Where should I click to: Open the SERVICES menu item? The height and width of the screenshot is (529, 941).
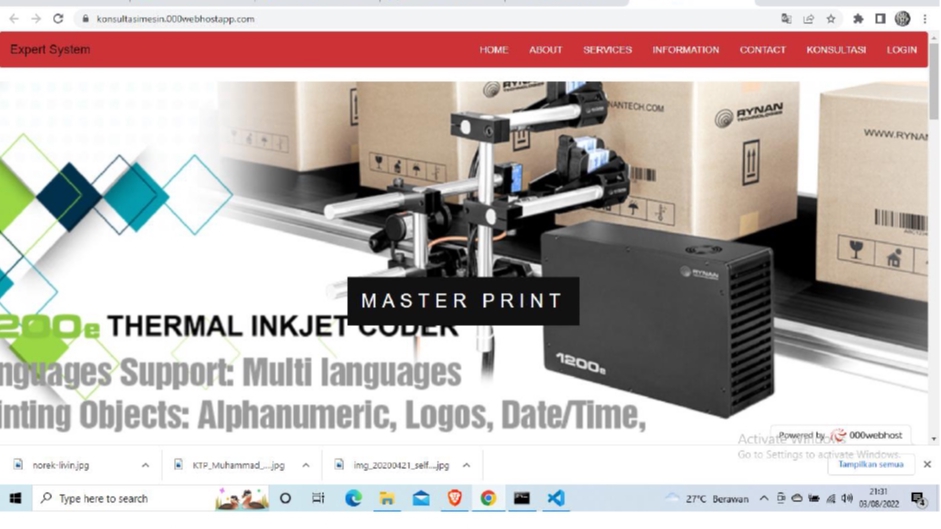pyautogui.click(x=607, y=50)
